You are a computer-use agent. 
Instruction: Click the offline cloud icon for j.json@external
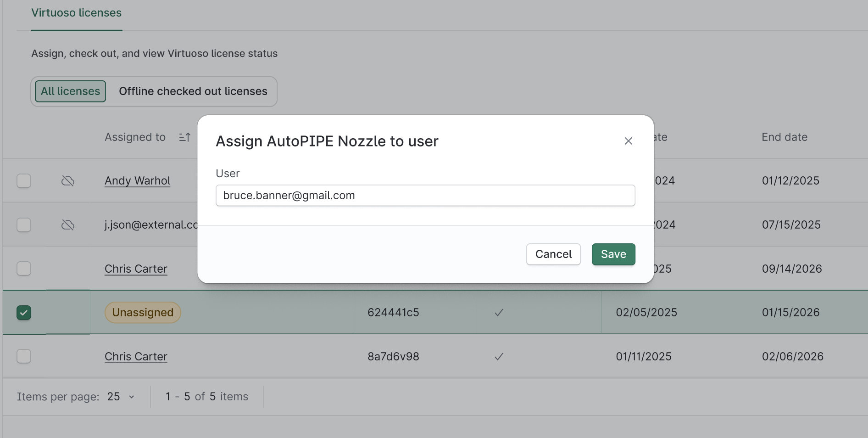68,225
